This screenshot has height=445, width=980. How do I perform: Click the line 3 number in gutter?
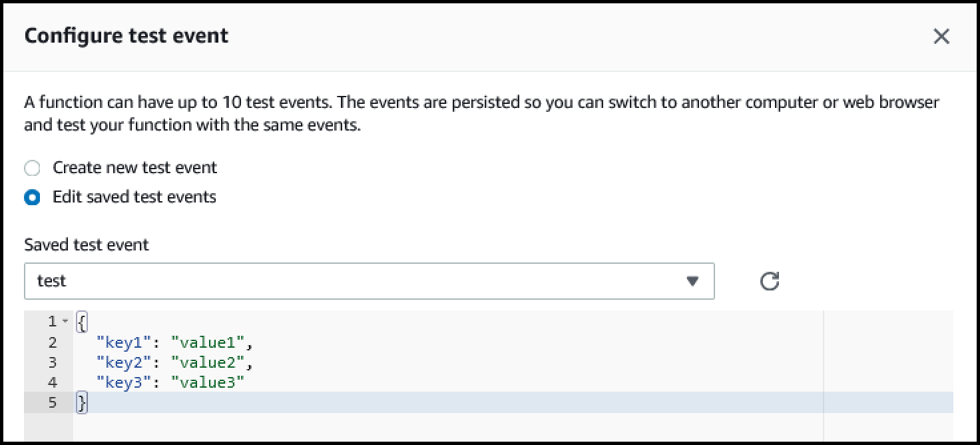point(53,362)
